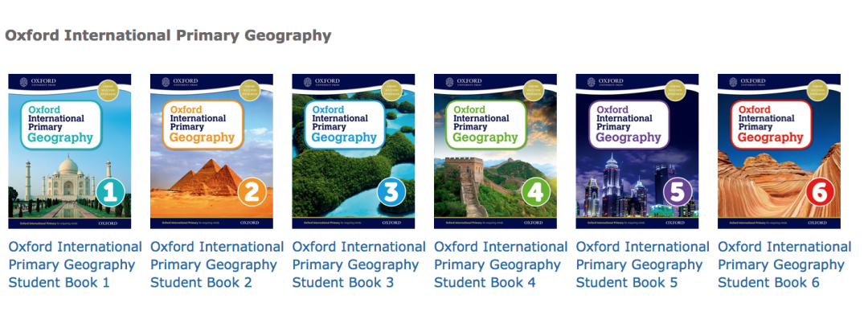The image size is (868, 311).
Task: Click the blue number 3 circle badge
Action: coord(391,193)
